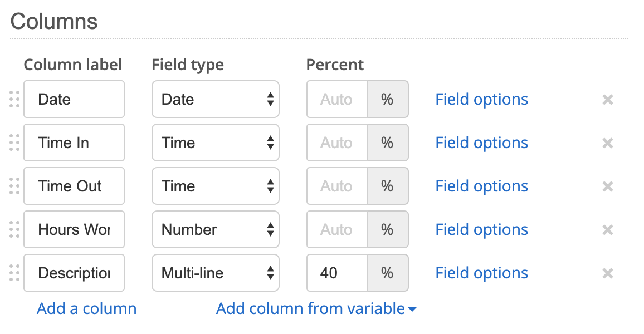Remove the Time Out column

(x=608, y=186)
